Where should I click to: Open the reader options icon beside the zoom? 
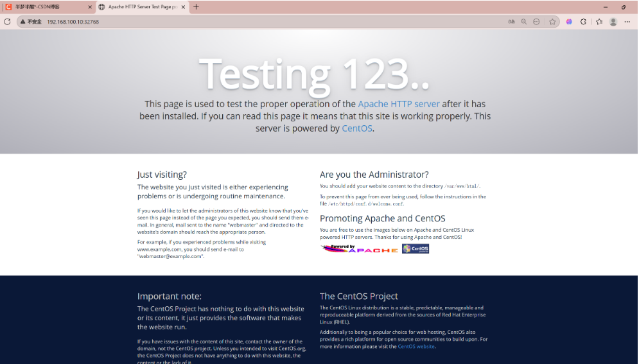pos(536,22)
